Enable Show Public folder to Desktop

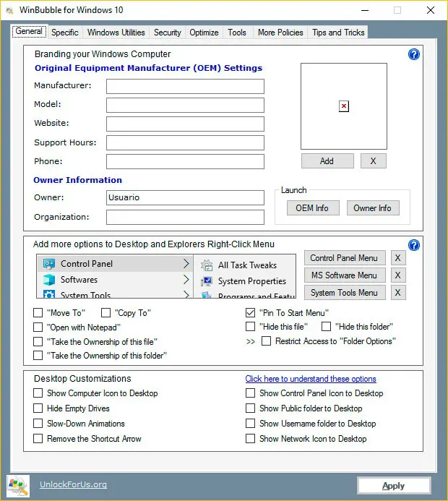(250, 408)
